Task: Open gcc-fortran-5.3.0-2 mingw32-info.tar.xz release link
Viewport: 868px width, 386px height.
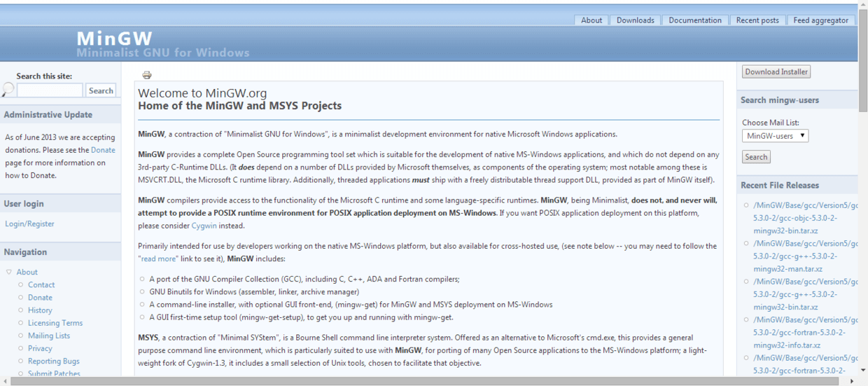Action: pyautogui.click(x=806, y=332)
